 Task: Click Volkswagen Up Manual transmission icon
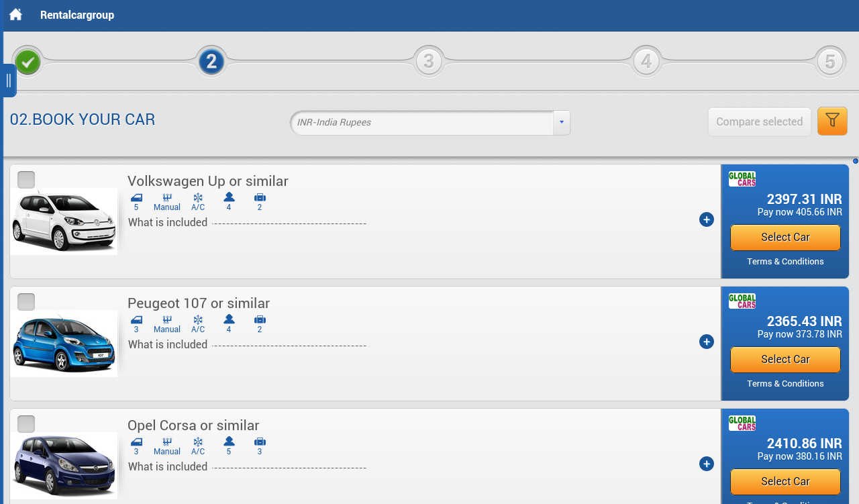[x=167, y=197]
